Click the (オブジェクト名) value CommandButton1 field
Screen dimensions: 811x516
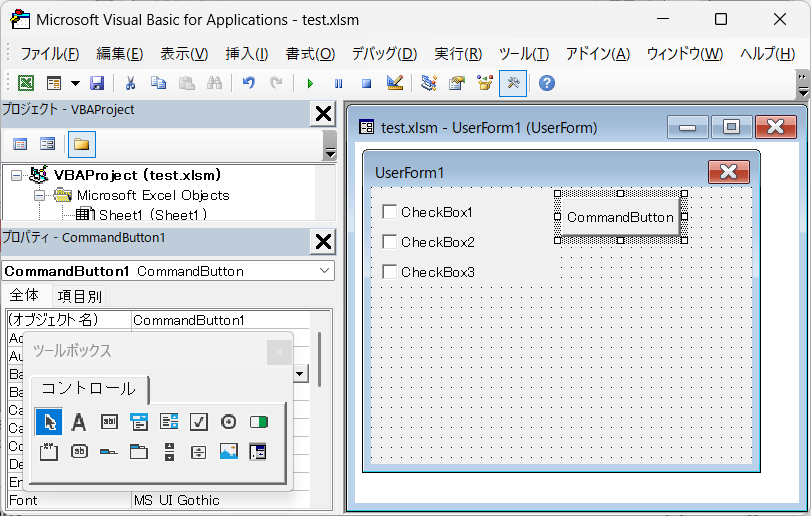tap(220, 320)
